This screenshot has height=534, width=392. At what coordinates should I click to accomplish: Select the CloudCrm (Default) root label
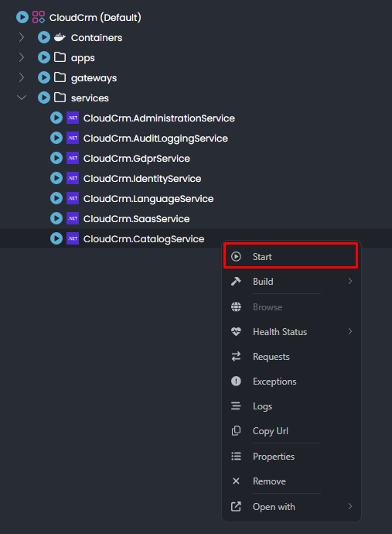tap(95, 17)
